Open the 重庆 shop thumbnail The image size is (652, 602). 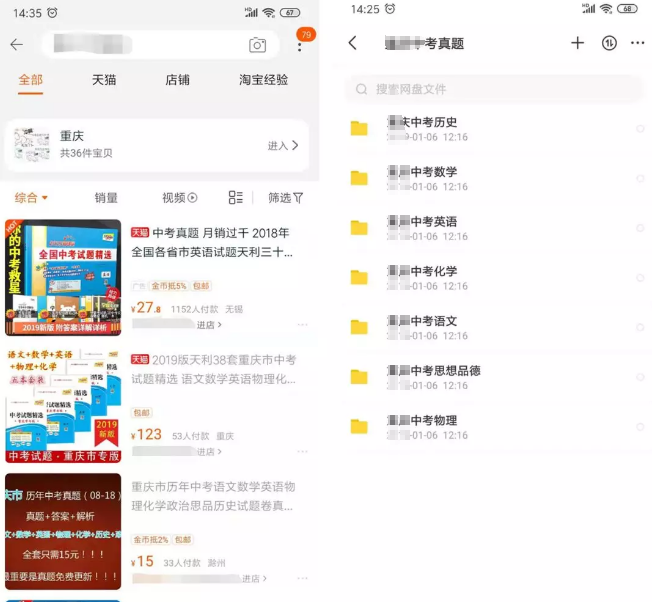32,144
